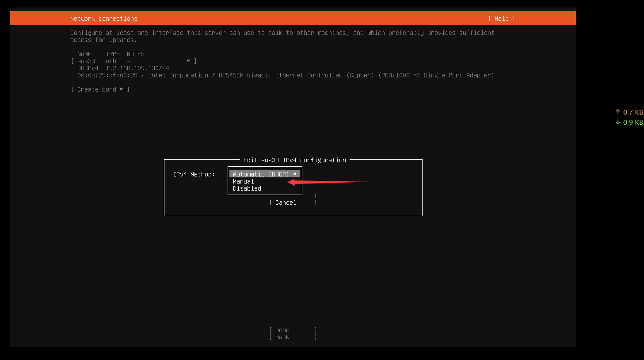
Task: Choose Manual from the IPv4 method list
Action: (x=244, y=181)
